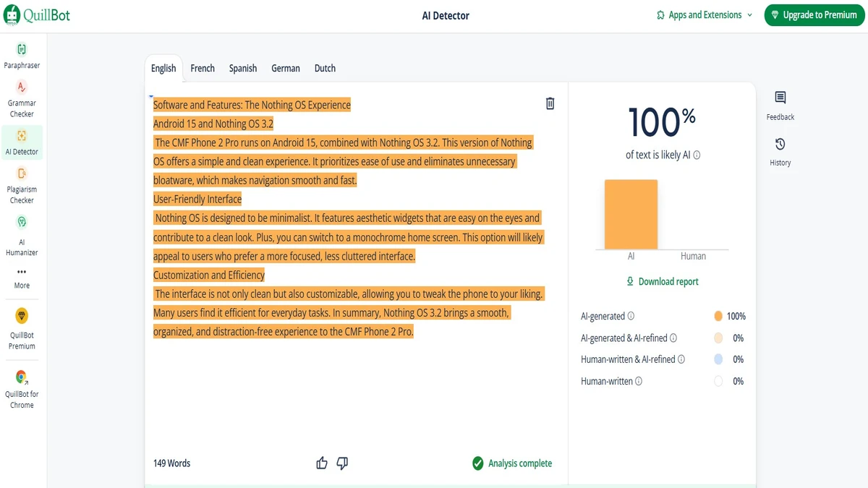This screenshot has width=868, height=488.
Task: Click the orange AI-generated color dot
Action: click(718, 316)
